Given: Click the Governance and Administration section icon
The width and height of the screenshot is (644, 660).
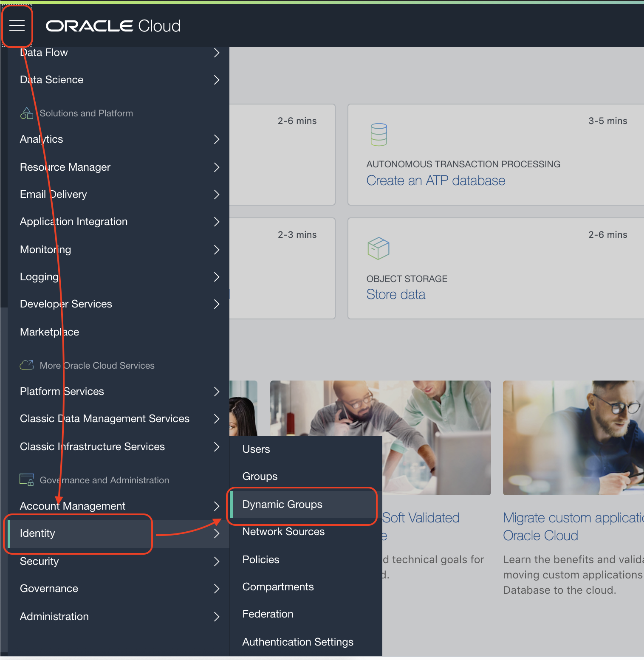Looking at the screenshot, I should click(27, 480).
